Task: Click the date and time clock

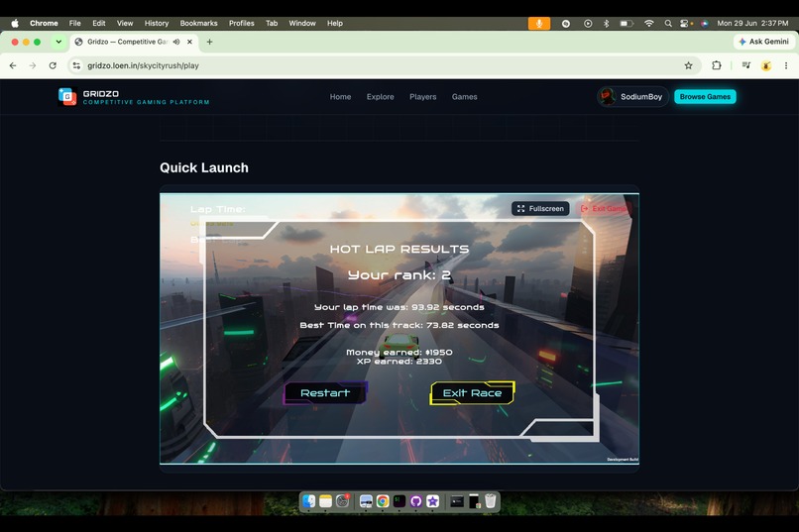Action: [x=752, y=24]
